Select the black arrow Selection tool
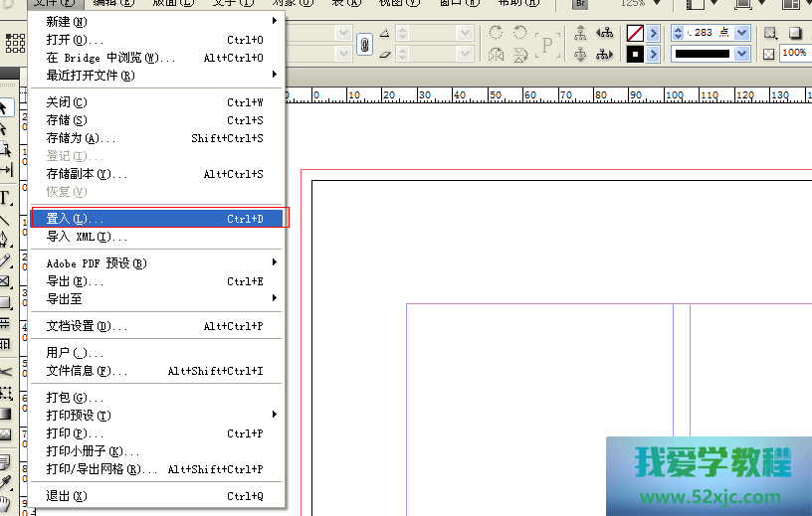The image size is (812, 516). 5,107
